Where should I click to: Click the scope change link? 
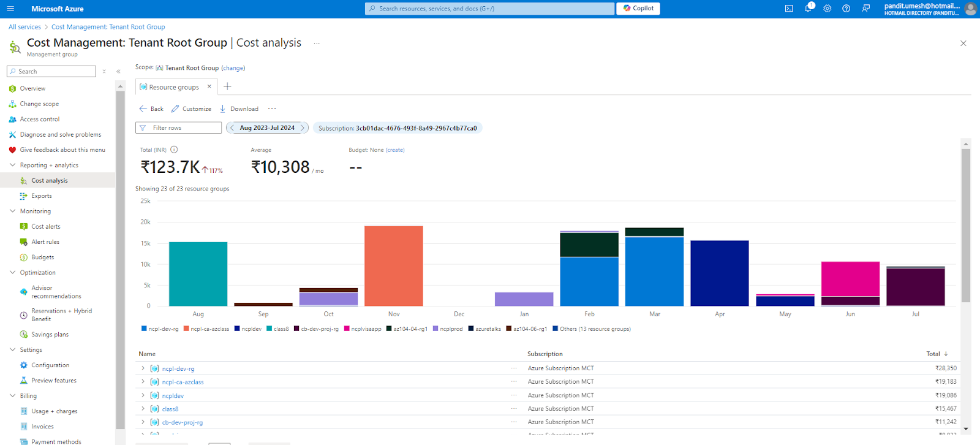pyautogui.click(x=233, y=68)
